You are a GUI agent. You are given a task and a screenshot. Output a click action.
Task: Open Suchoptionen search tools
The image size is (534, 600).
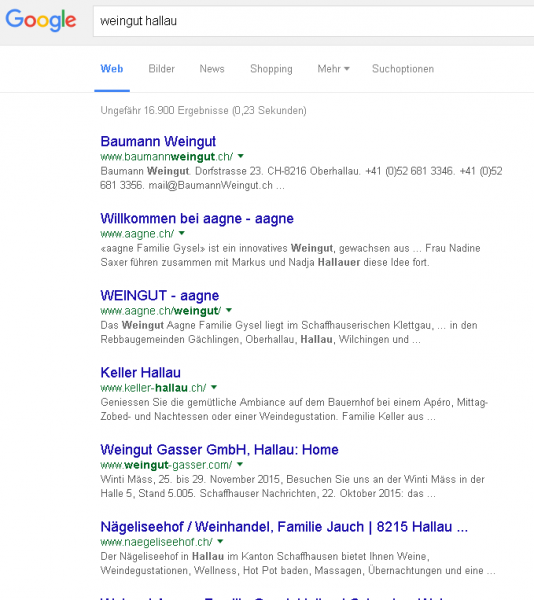403,69
